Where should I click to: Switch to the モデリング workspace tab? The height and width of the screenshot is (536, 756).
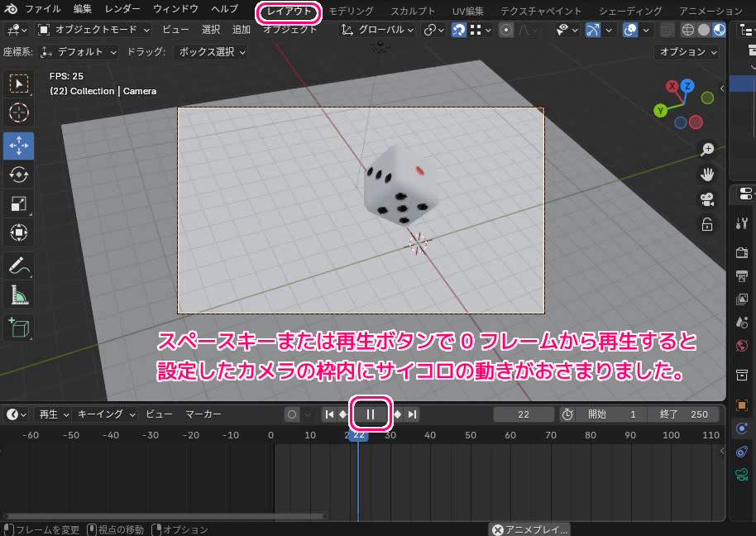[x=351, y=11]
